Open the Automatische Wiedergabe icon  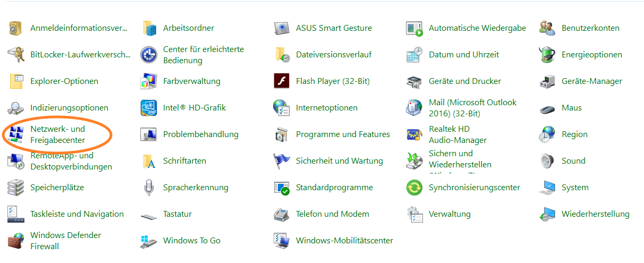(414, 28)
